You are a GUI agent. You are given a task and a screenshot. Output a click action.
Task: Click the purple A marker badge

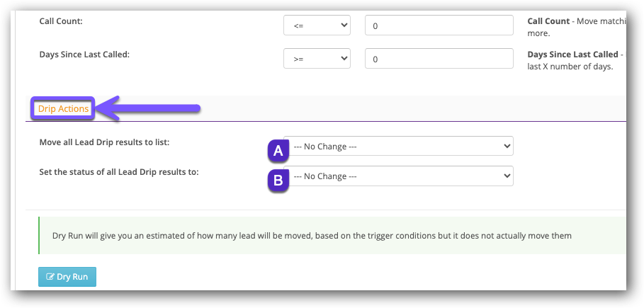pos(278,150)
